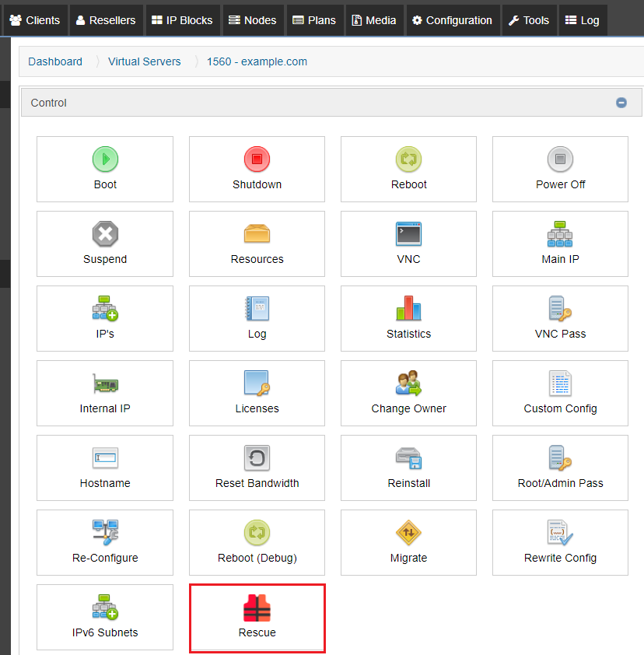644x655 pixels.
Task: Click the green Boot icon
Action: pyautogui.click(x=105, y=159)
